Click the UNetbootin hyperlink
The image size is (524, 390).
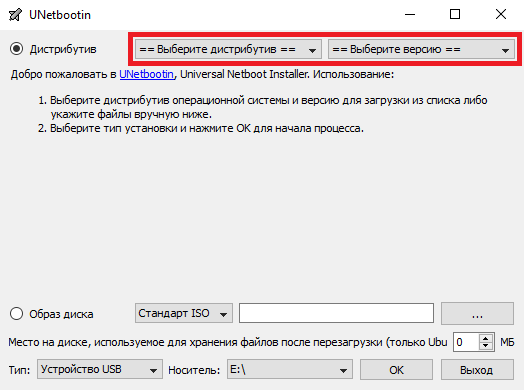[147, 74]
